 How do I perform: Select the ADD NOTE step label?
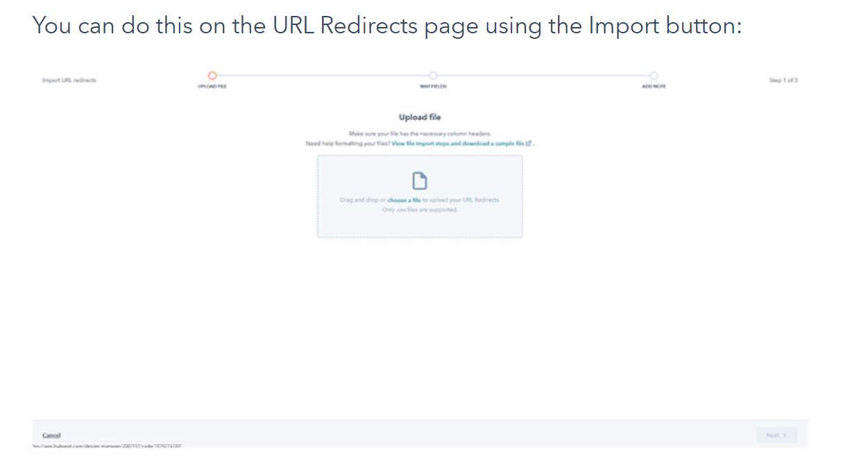pos(654,87)
